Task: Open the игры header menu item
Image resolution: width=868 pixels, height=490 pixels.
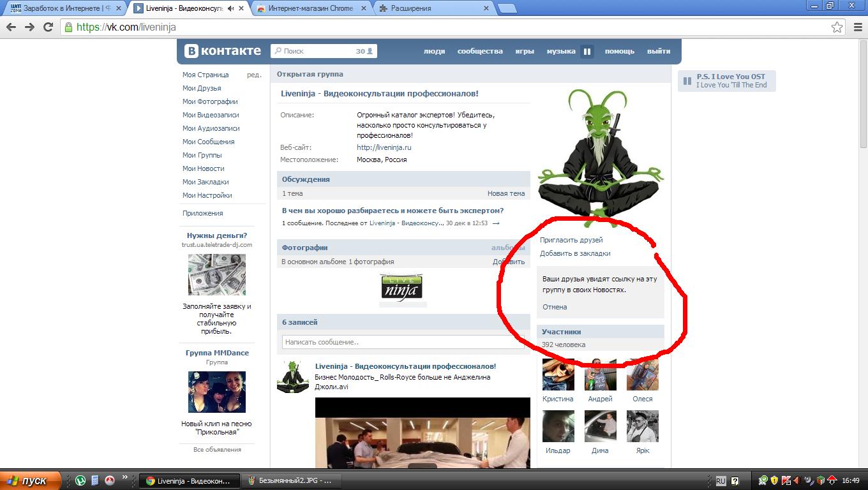Action: click(525, 51)
